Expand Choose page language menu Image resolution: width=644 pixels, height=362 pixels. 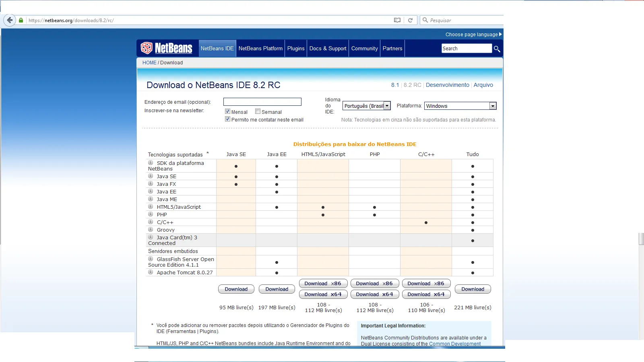point(473,35)
